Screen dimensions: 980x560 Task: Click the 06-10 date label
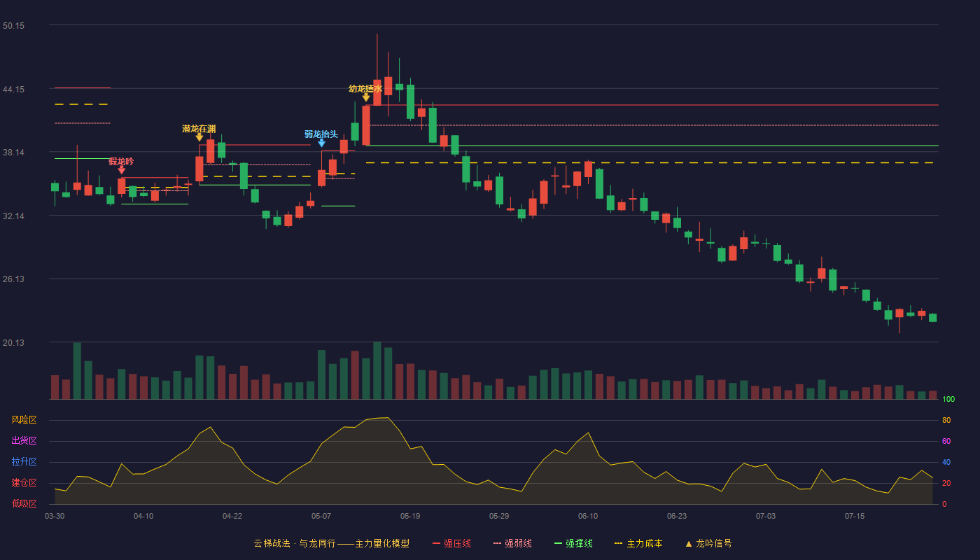588,516
